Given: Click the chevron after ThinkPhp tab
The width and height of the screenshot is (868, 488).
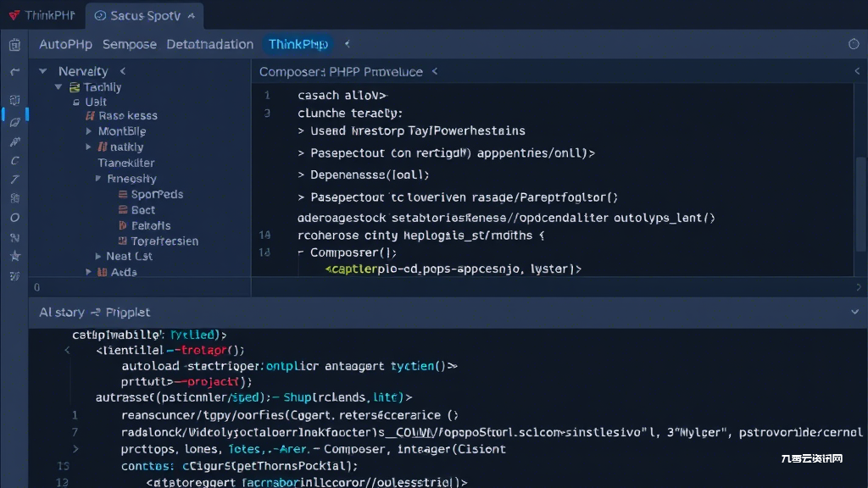Looking at the screenshot, I should coord(347,44).
